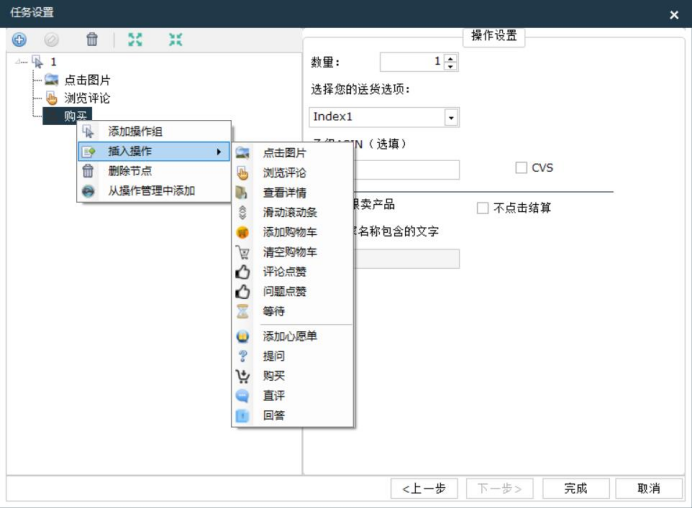This screenshot has width=692, height=509.
Task: Toggle the 不点击结算 checkbox
Action: point(483,208)
